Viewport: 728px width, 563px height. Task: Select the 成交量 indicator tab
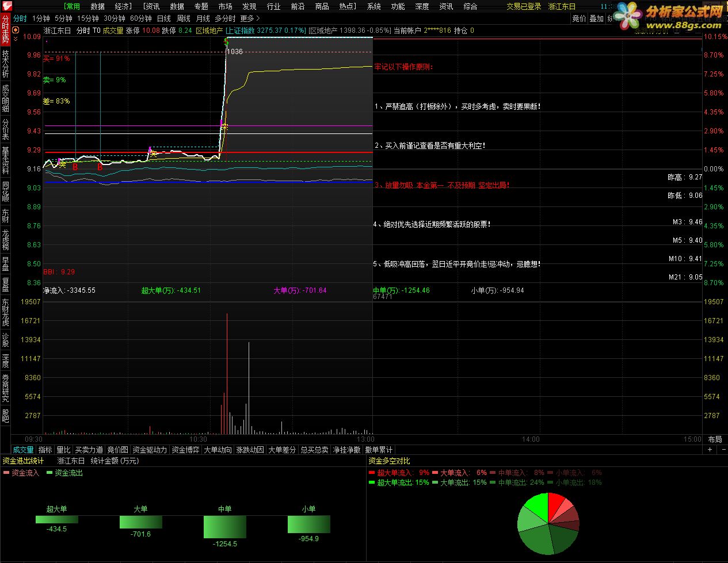point(24,450)
